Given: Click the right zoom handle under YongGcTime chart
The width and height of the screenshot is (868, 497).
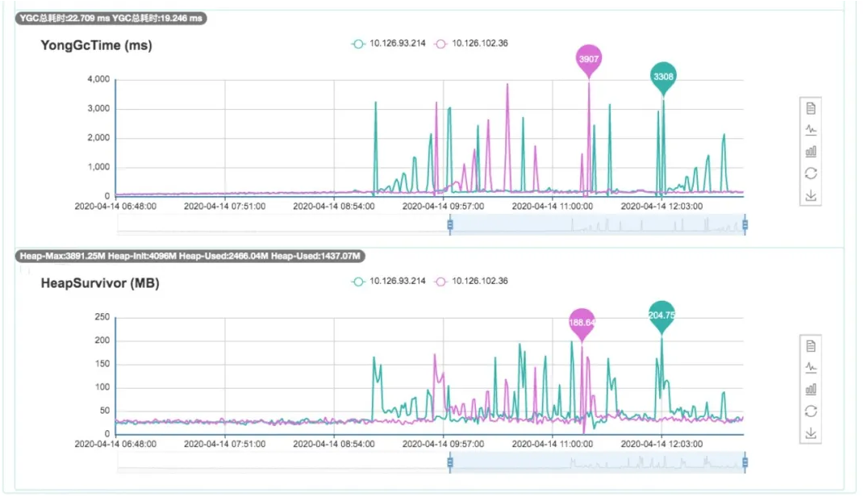Looking at the screenshot, I should click(x=745, y=225).
